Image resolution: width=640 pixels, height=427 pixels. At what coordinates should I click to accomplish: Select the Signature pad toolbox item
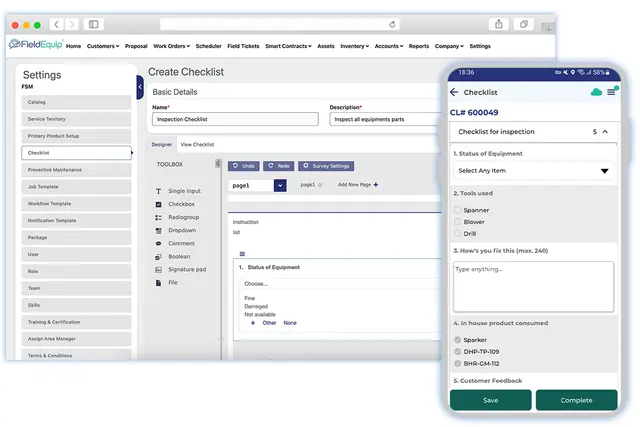pyautogui.click(x=181, y=269)
